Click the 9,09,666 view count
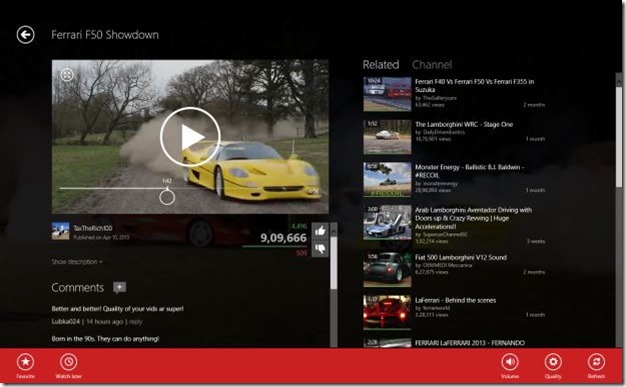The width and height of the screenshot is (626, 387). (x=283, y=238)
